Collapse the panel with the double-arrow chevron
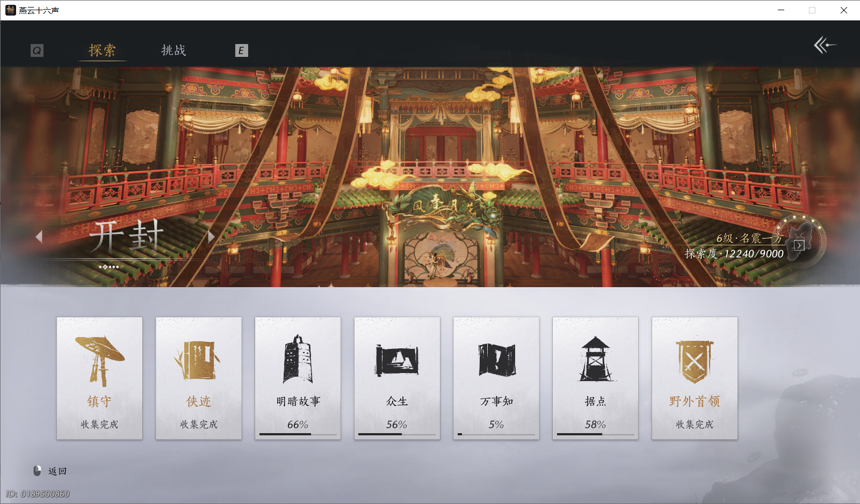This screenshot has height=504, width=860. pyautogui.click(x=825, y=46)
